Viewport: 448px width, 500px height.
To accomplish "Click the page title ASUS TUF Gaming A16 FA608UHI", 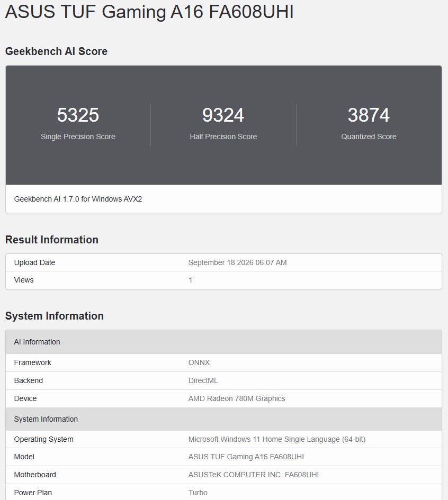I will click(x=149, y=12).
